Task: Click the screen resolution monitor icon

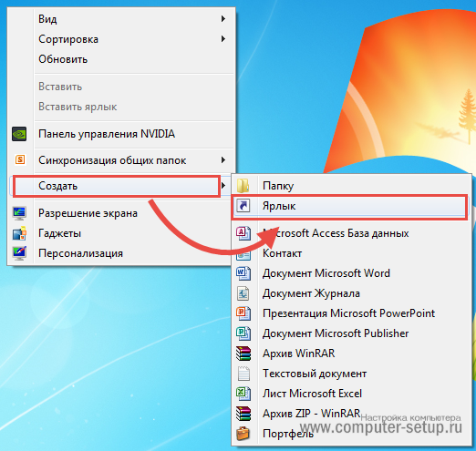Action: tap(19, 213)
